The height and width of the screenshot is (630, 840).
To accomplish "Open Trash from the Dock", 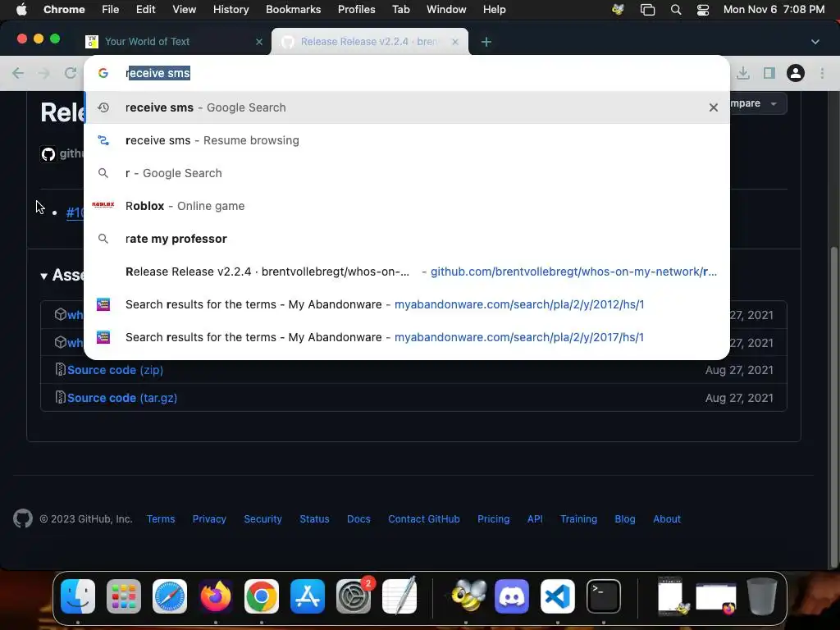I will point(762,596).
